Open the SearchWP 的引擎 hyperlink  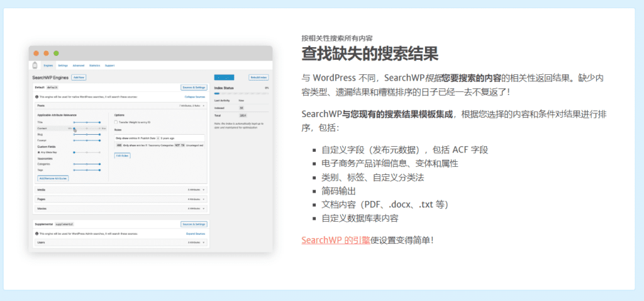(336, 240)
